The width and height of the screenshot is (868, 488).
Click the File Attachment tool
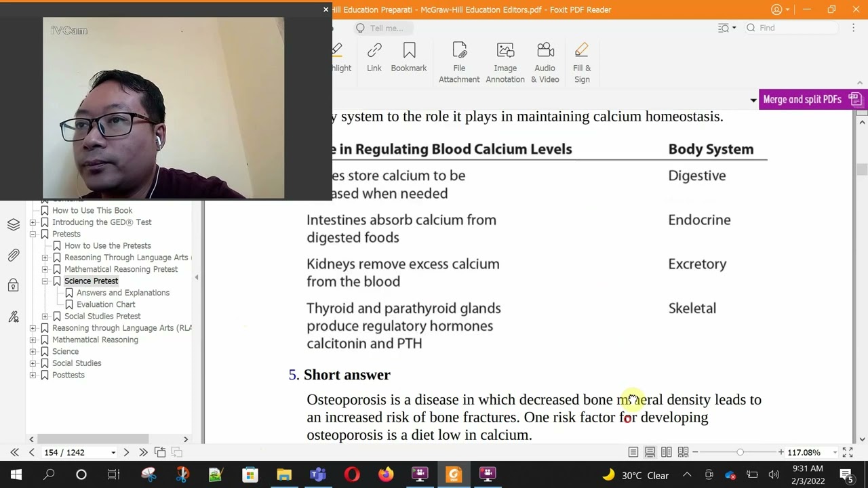click(x=459, y=62)
